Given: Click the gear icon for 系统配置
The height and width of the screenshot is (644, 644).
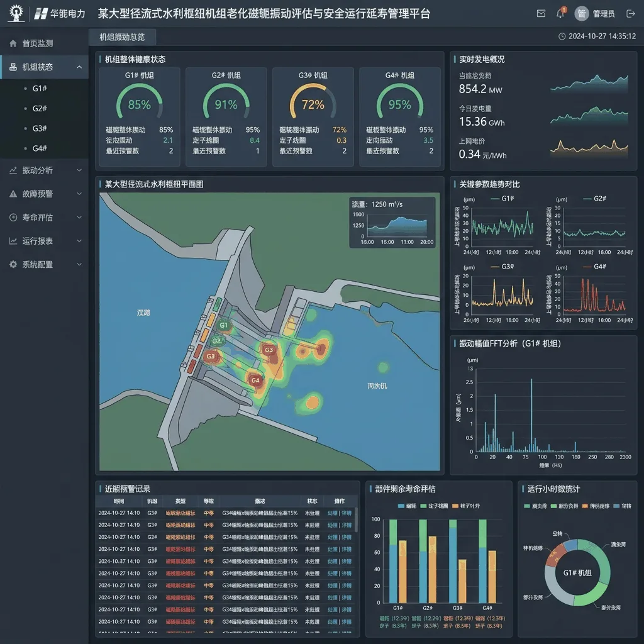Looking at the screenshot, I should coord(13,265).
